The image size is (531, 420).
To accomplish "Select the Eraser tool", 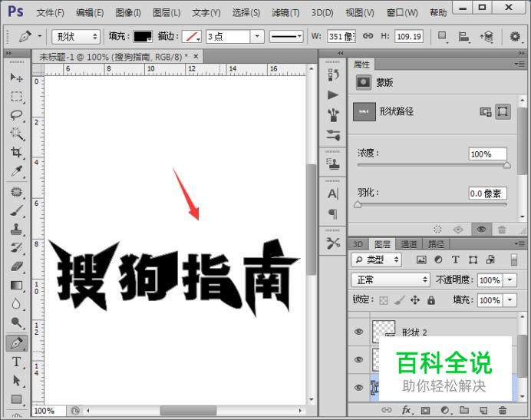I will (x=16, y=266).
